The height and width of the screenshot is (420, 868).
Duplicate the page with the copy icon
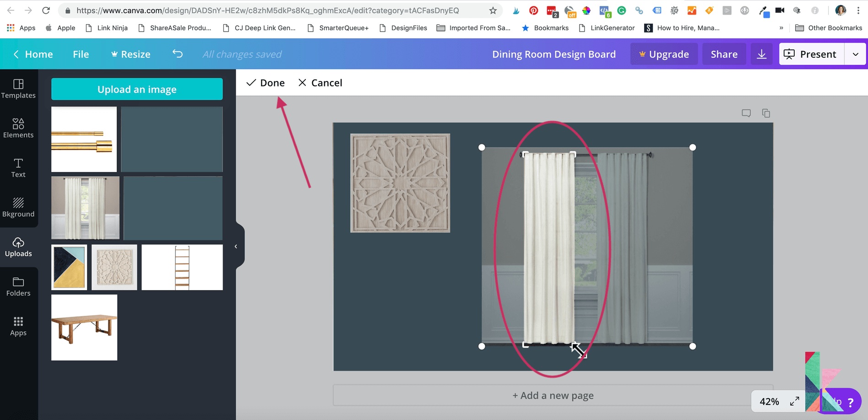pos(766,113)
